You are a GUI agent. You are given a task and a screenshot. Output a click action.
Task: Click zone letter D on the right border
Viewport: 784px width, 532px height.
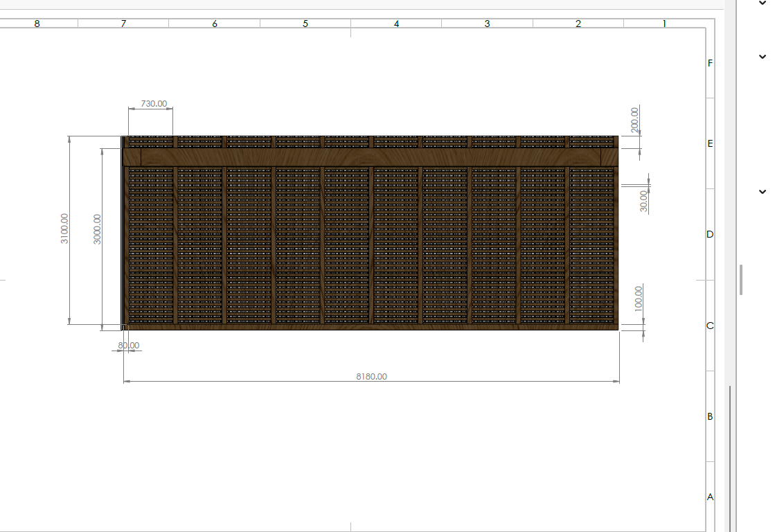710,234
